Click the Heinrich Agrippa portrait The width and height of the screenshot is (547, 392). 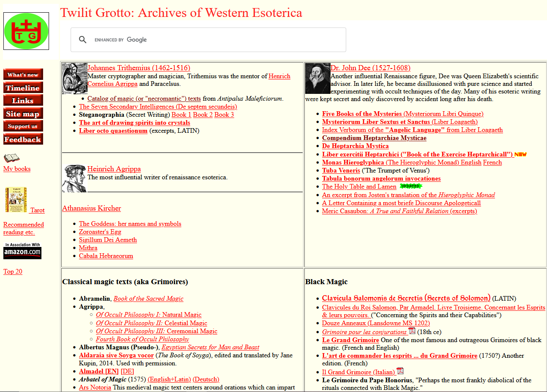click(x=74, y=178)
